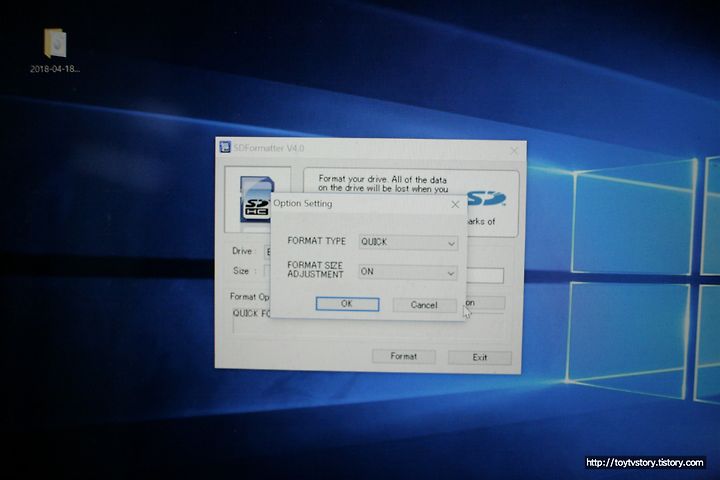This screenshot has width=720, height=480.
Task: Confirm Option Setting with OK
Action: tap(347, 304)
